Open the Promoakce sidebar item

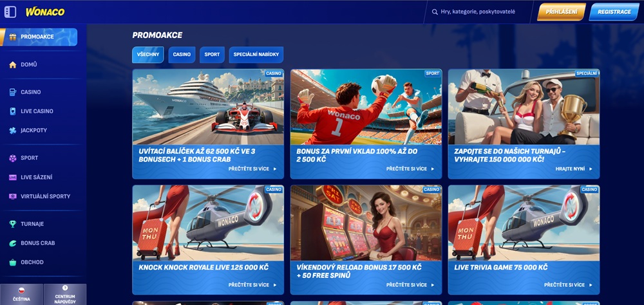coord(39,37)
